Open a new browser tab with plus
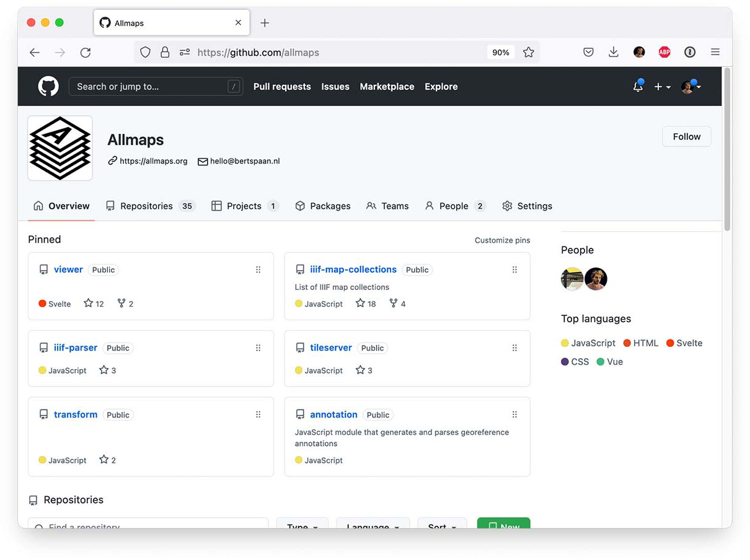750x560 pixels. 265,23
